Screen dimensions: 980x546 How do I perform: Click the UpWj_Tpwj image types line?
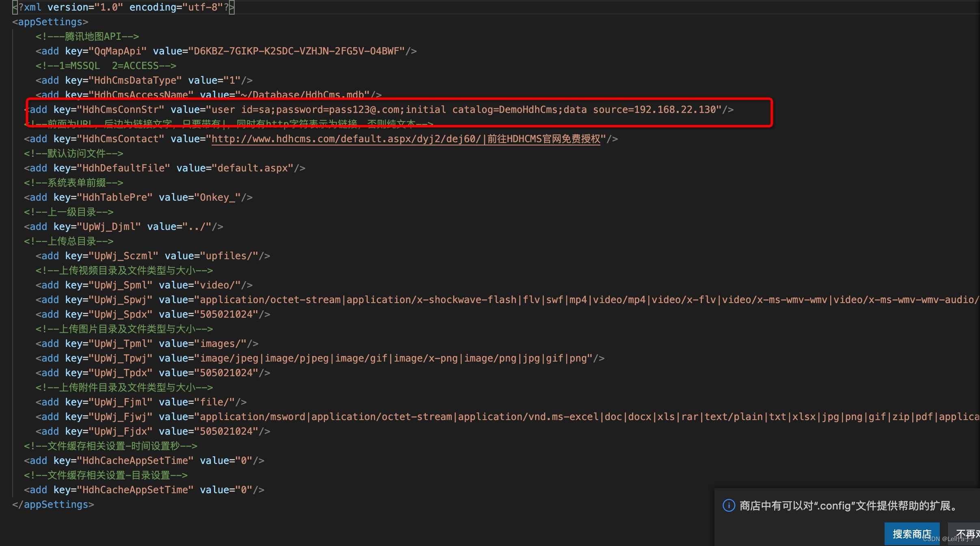[x=320, y=358]
